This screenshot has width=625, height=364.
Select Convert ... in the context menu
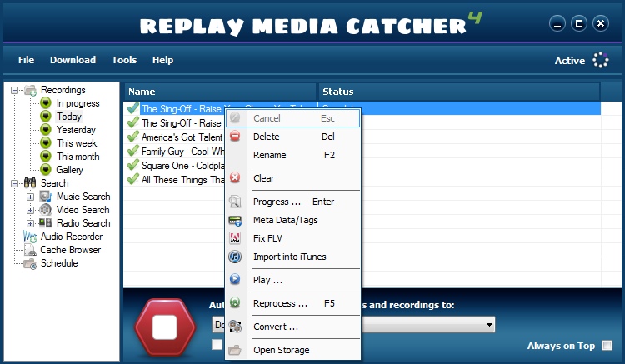[x=293, y=327]
